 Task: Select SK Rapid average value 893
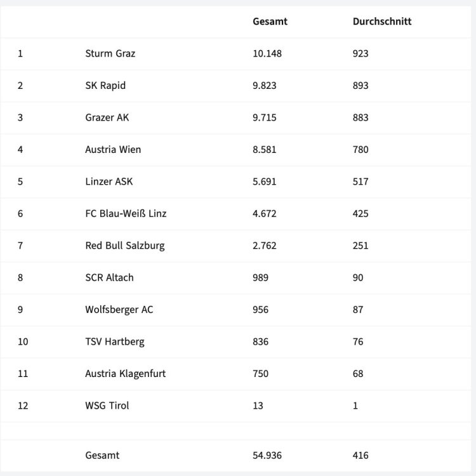click(360, 86)
